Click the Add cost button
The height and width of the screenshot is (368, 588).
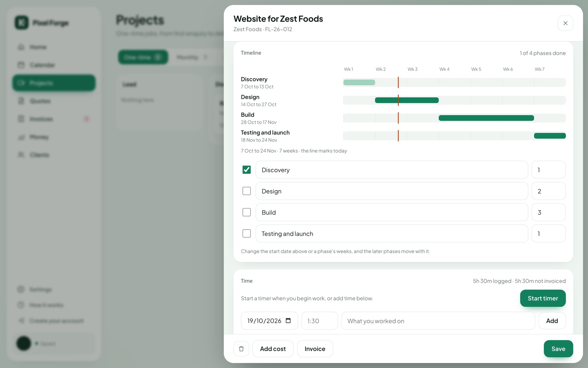pyautogui.click(x=273, y=349)
